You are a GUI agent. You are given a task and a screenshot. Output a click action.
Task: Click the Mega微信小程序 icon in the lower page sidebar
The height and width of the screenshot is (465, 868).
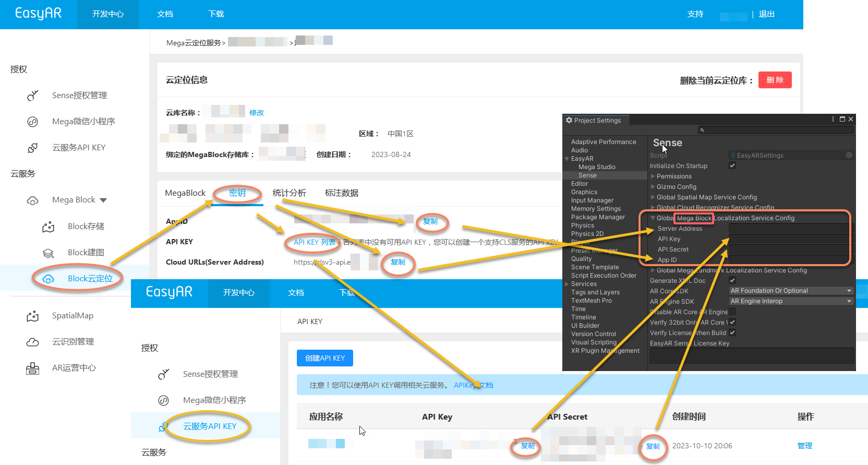tap(164, 400)
